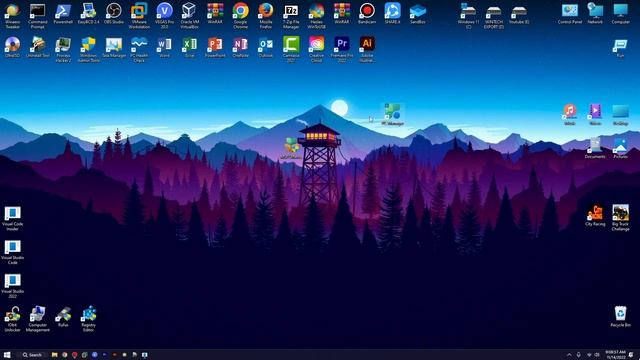Open the WINTECH EXPORT (D:) drive shortcut
The width and height of the screenshot is (640, 360).
pos(493,16)
